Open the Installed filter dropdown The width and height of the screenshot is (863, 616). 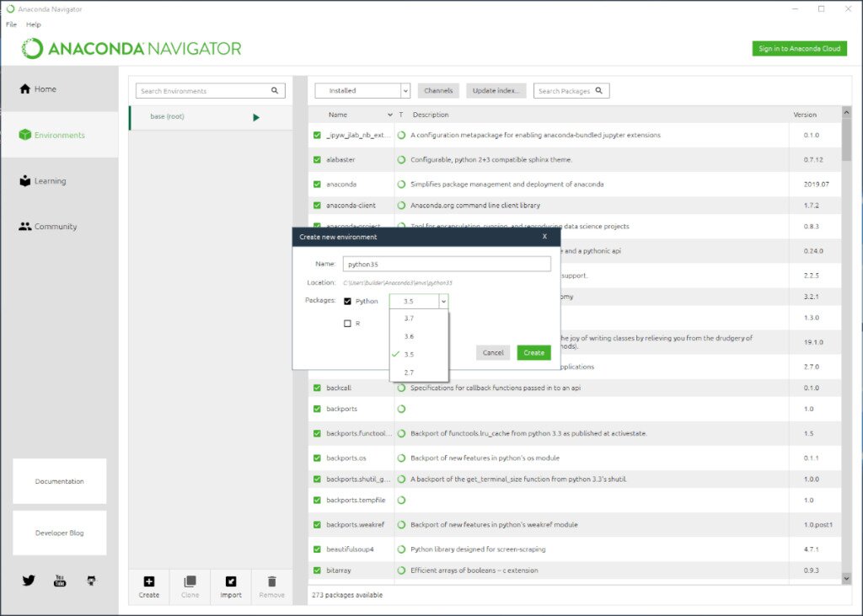pos(362,90)
